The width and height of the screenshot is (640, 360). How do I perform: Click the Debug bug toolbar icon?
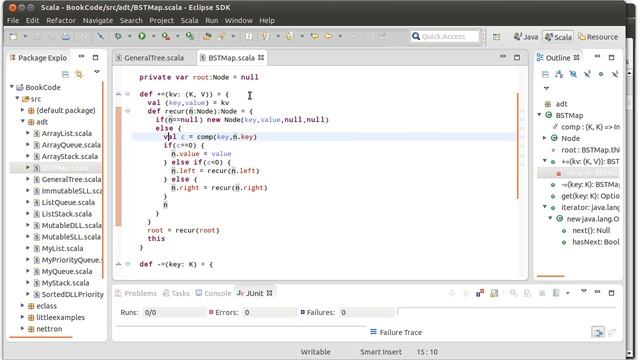pyautogui.click(x=118, y=36)
